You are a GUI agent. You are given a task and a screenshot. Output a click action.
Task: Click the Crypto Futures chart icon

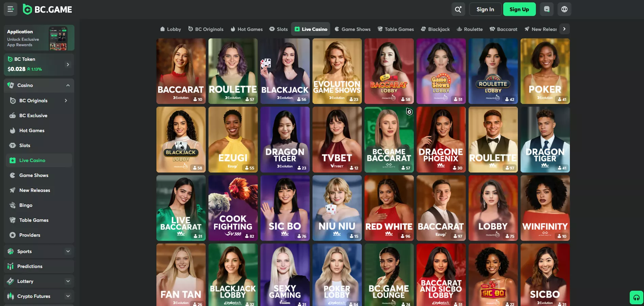pos(11,296)
